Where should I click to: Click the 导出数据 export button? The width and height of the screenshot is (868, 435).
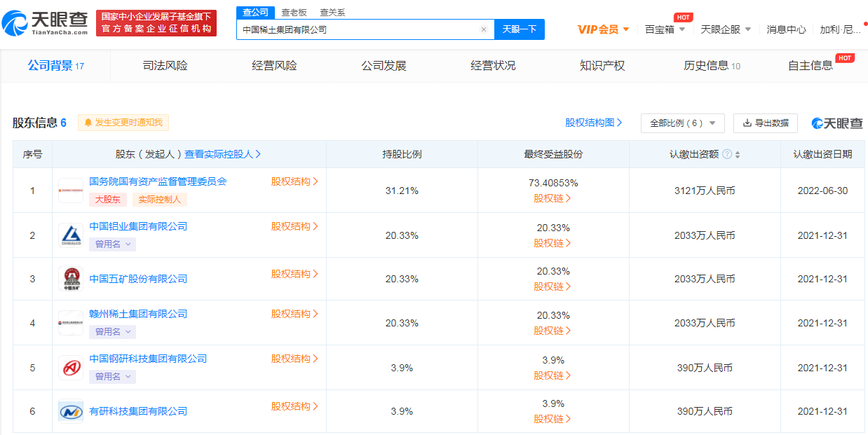pos(766,123)
